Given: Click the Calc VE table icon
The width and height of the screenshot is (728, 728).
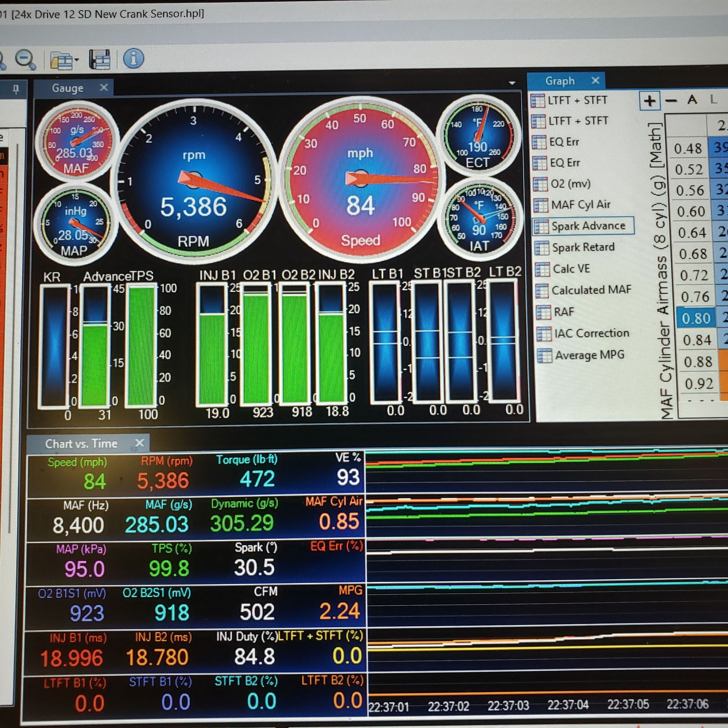Looking at the screenshot, I should (542, 269).
